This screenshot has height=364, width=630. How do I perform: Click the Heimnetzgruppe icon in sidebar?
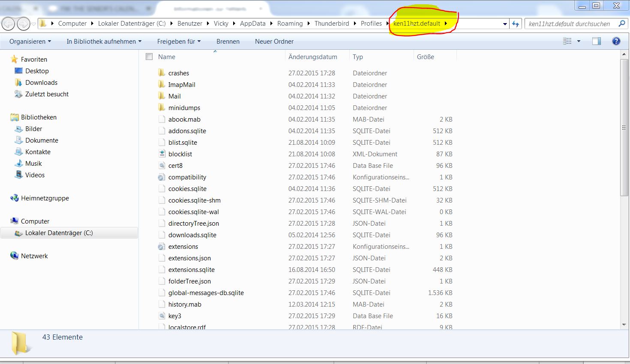[14, 198]
